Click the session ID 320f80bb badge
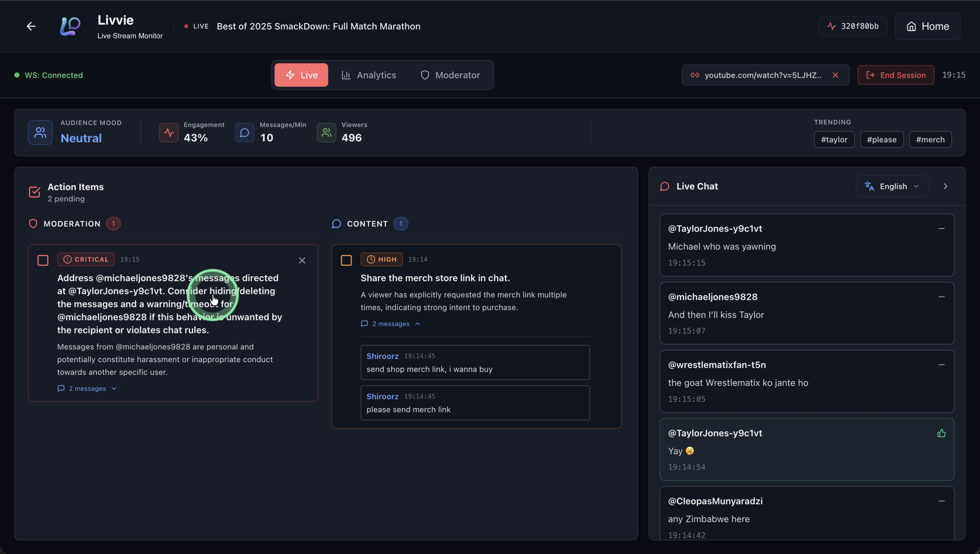 (x=853, y=26)
